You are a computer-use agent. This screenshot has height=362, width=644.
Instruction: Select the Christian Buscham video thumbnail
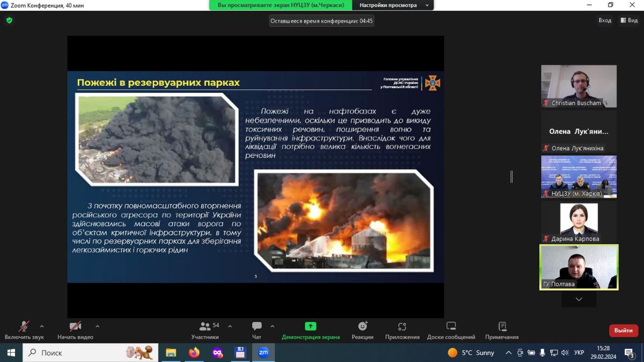[x=579, y=86]
